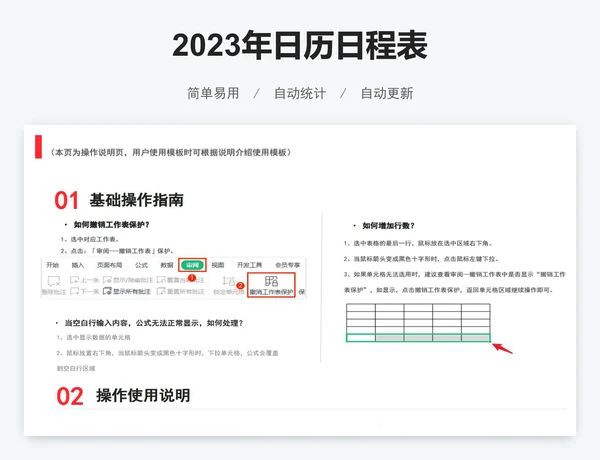The width and height of the screenshot is (600, 460).
Task: Click the 如何增加行数？ heading
Action: (388, 226)
